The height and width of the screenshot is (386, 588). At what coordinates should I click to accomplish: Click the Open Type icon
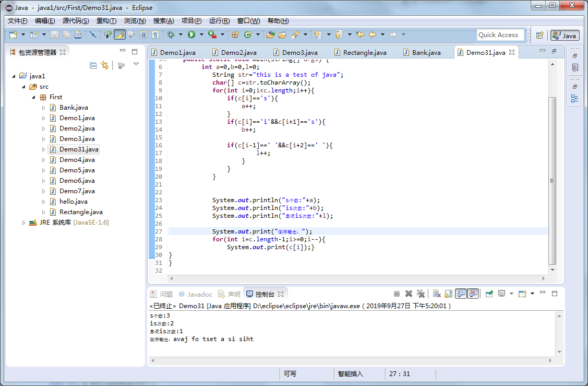[270, 35]
